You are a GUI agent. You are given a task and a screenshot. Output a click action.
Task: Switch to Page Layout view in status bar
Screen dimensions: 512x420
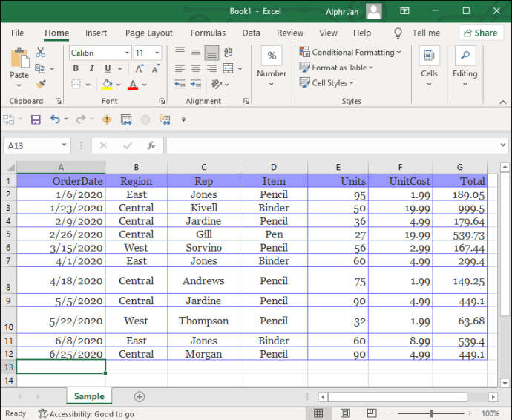345,413
